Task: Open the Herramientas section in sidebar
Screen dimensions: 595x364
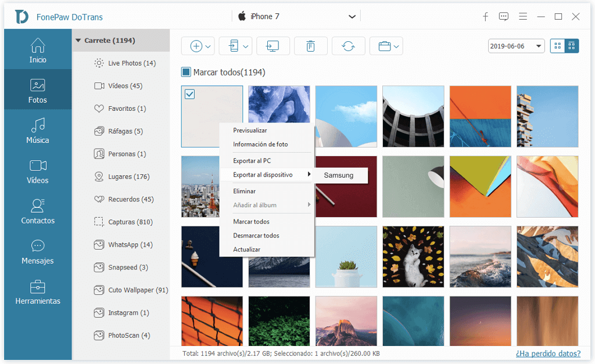Action: coord(38,293)
